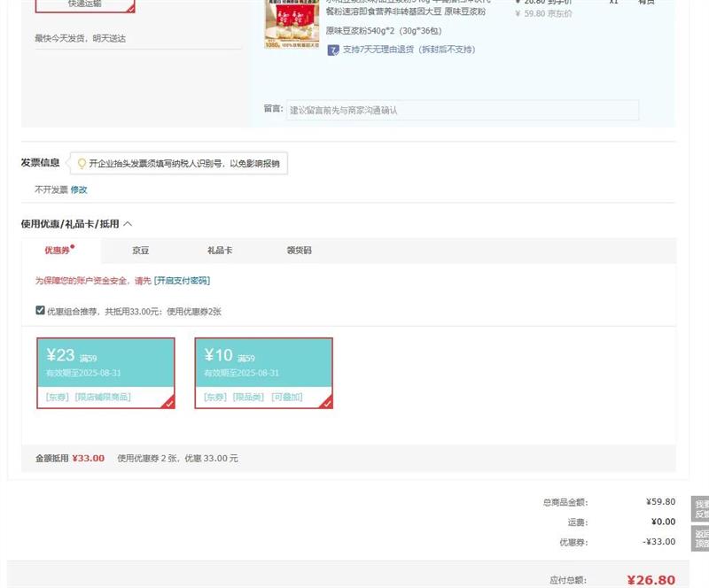The width and height of the screenshot is (709, 588).
Task: Switch to the 京豆 tab
Action: tap(141, 251)
